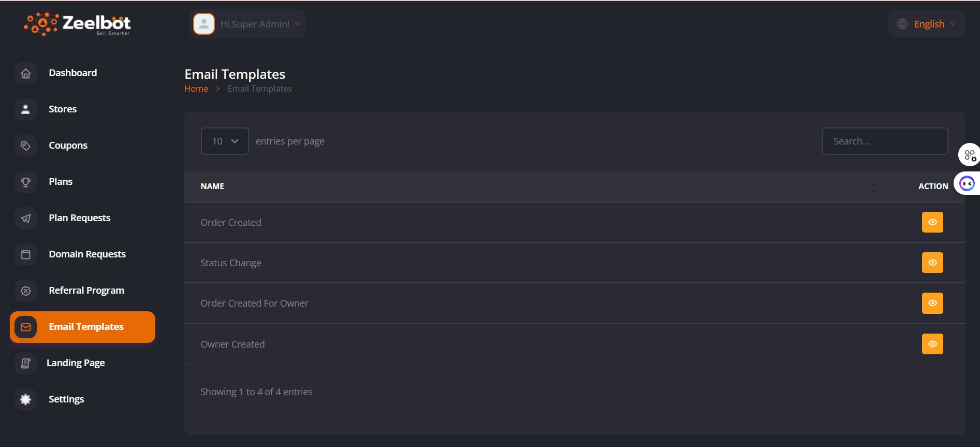Open the entries per page dropdown

click(x=225, y=141)
